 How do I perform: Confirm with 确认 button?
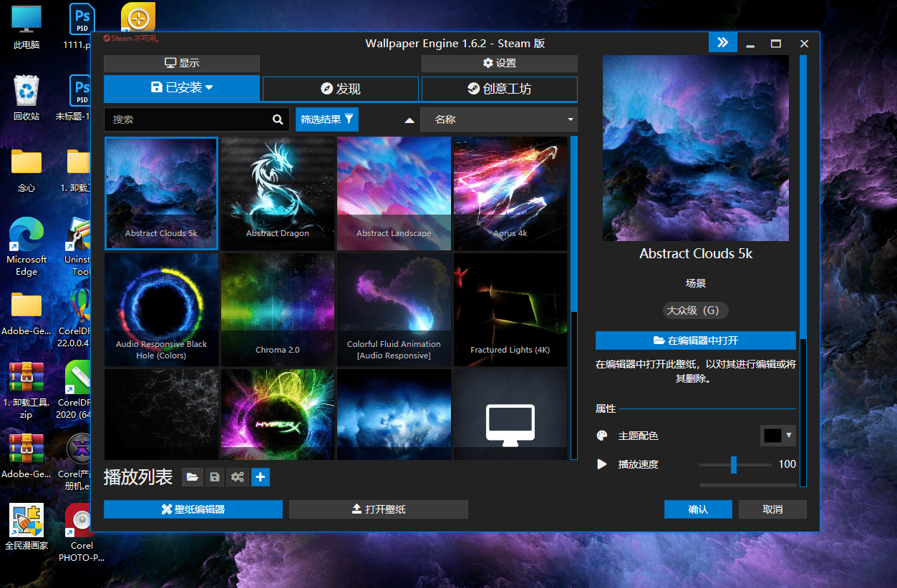pyautogui.click(x=698, y=509)
